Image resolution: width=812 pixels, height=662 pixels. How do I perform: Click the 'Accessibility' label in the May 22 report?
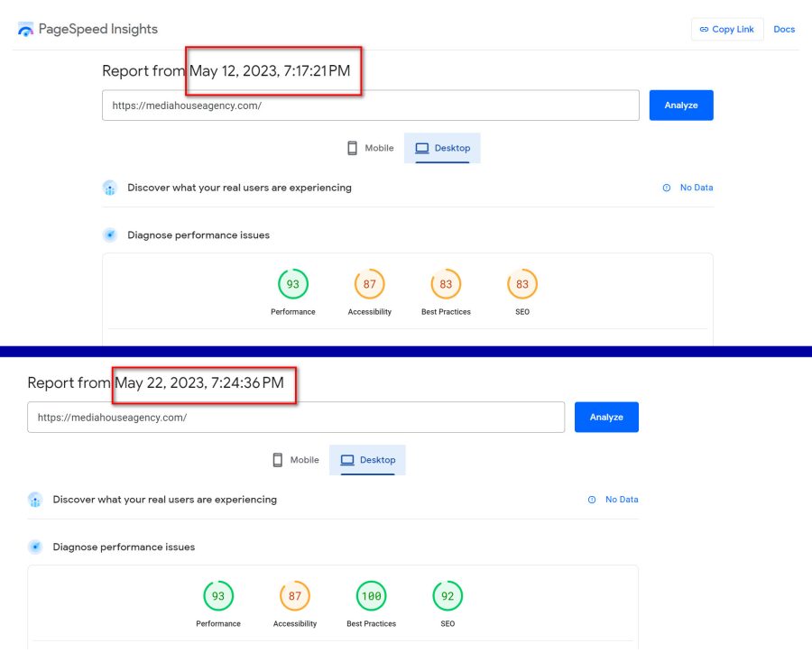[x=295, y=624]
